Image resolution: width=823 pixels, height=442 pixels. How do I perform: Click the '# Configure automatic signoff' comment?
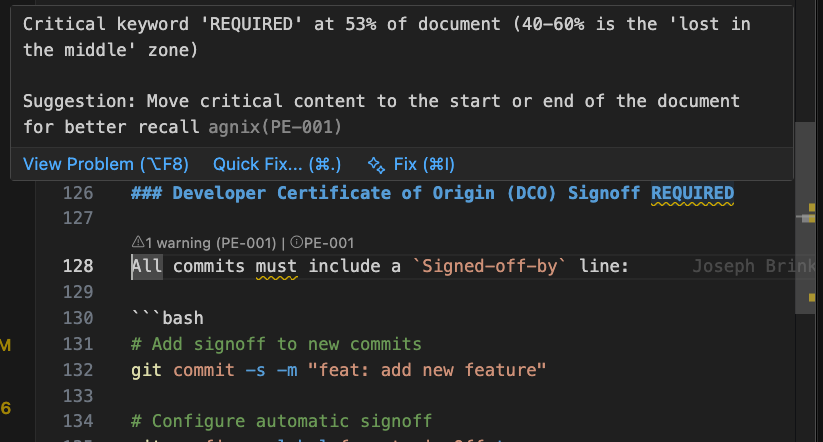coord(281,421)
